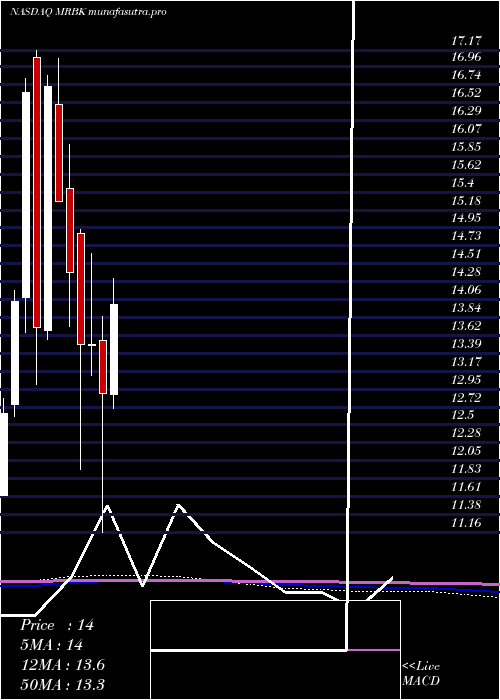Image resolution: width=500 pixels, height=700 pixels.
Task: Select the 14.51 price axis label
Action: coord(466,254)
